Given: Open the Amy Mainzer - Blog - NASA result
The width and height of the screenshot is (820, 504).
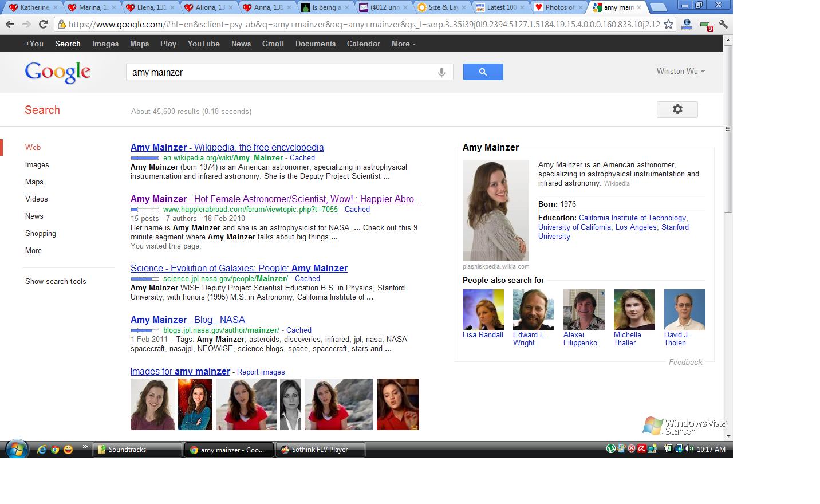Looking at the screenshot, I should tap(188, 320).
